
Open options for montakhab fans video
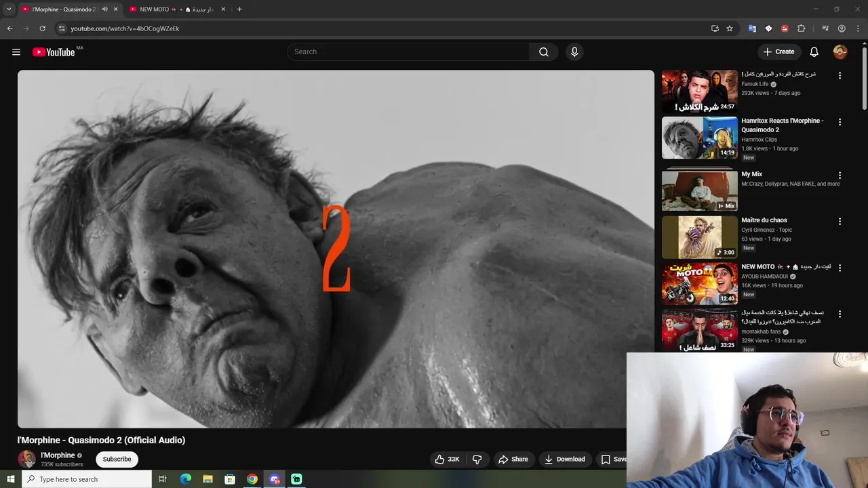[x=840, y=314]
